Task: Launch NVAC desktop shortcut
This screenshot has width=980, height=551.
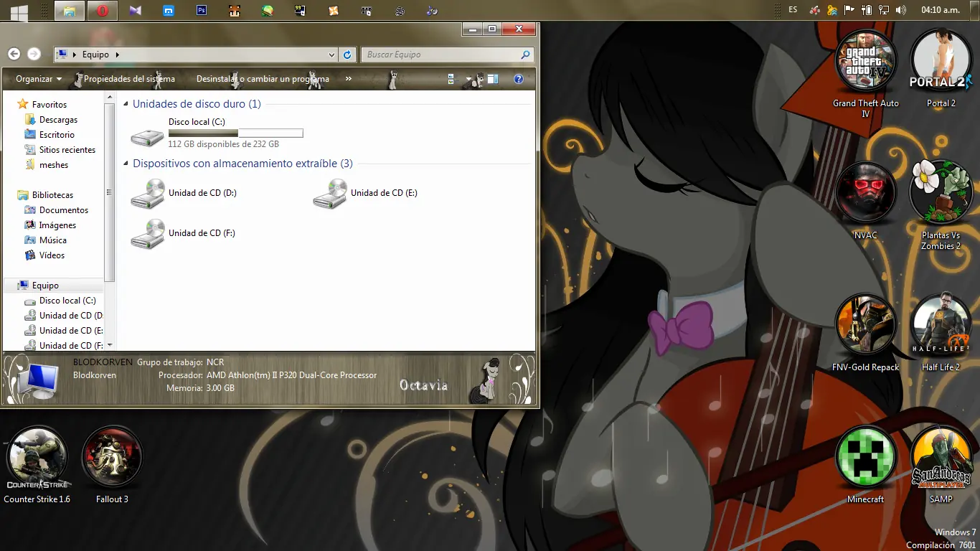Action: click(x=865, y=202)
